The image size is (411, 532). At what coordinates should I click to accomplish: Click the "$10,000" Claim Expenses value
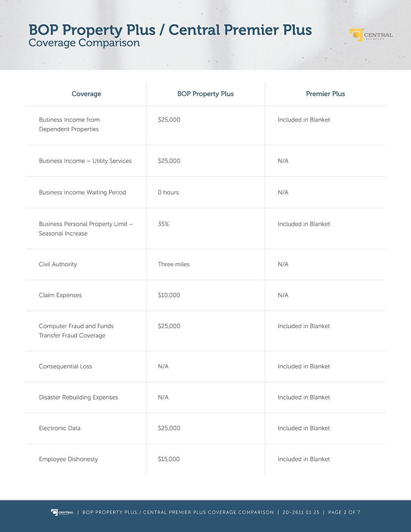click(x=169, y=295)
